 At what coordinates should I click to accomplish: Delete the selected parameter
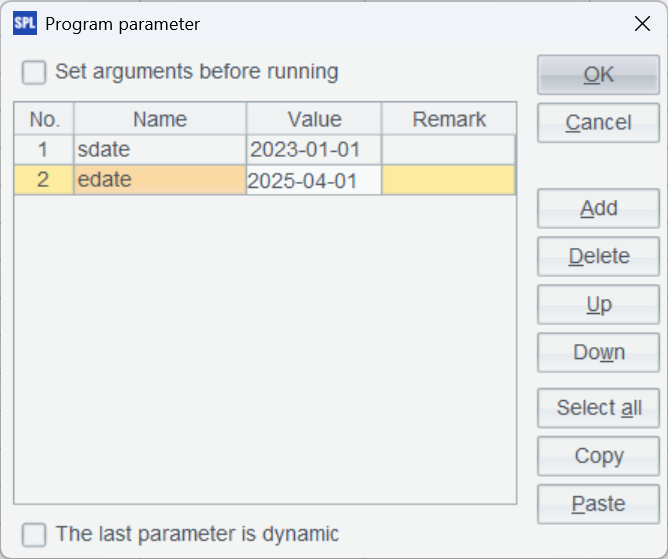598,257
